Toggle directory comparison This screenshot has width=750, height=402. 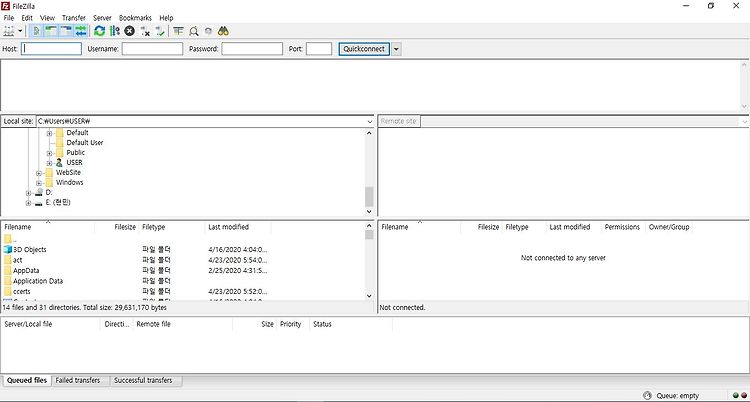click(193, 31)
